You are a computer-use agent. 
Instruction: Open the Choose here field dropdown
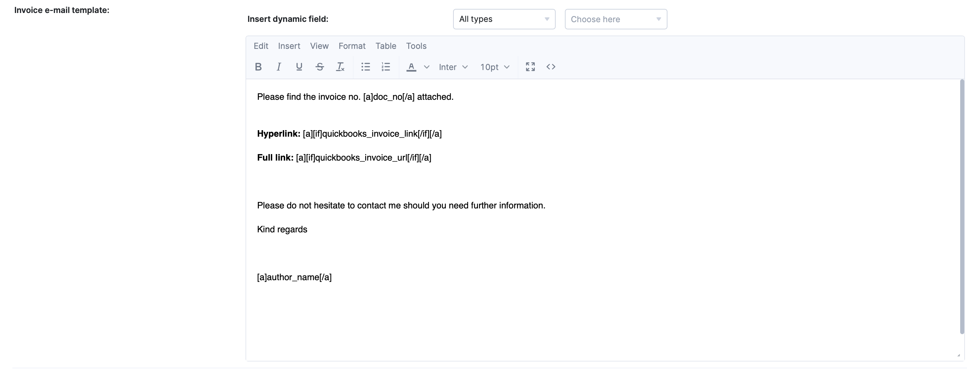click(615, 19)
